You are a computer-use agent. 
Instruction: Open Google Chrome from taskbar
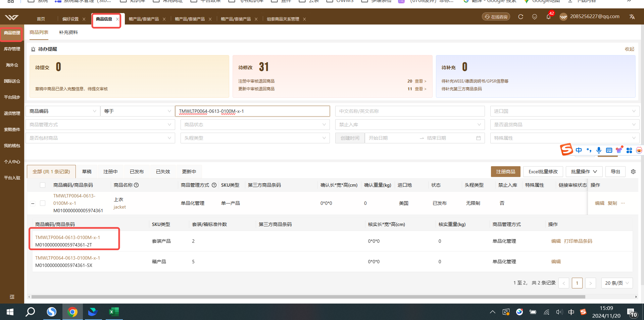72,312
